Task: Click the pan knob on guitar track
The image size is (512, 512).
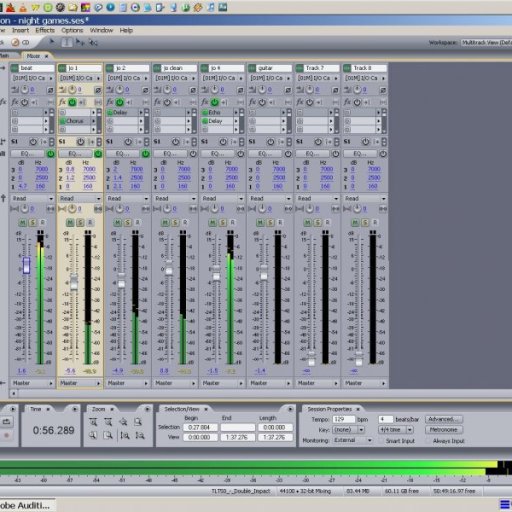Action: [x=262, y=209]
